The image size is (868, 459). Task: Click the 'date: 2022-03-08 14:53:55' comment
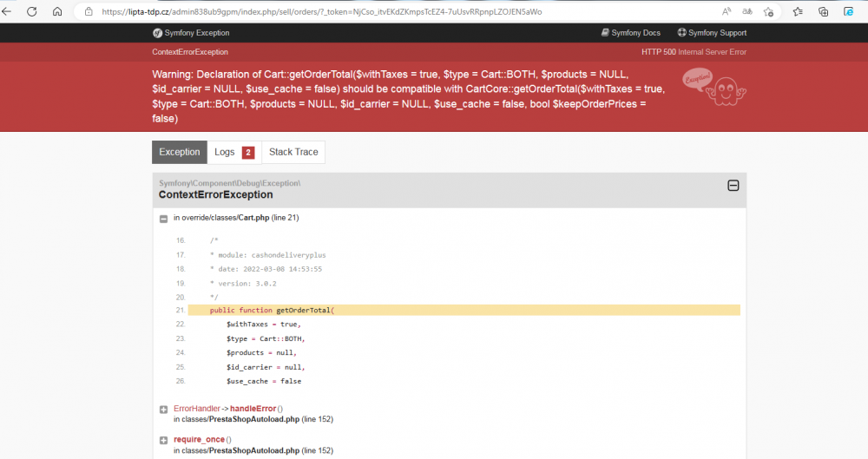(266, 269)
